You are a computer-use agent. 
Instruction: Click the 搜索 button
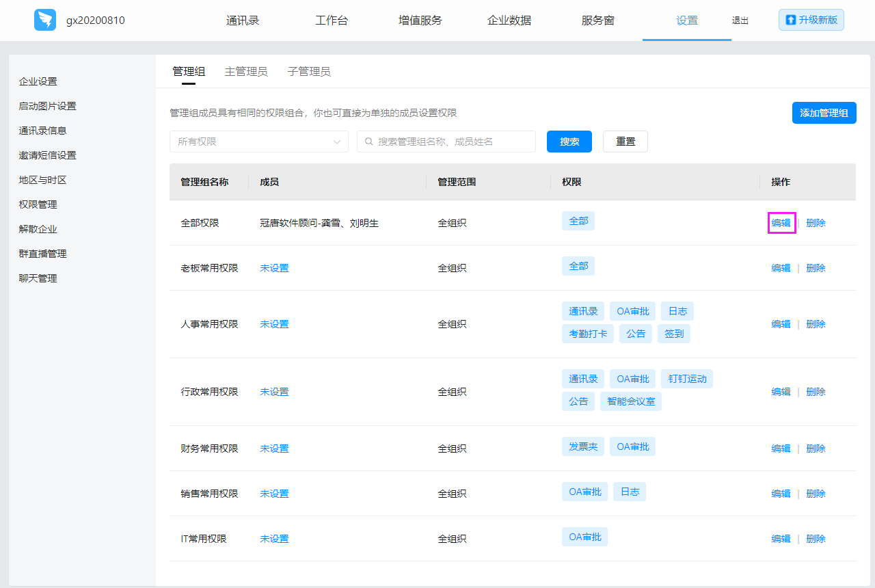[569, 142]
